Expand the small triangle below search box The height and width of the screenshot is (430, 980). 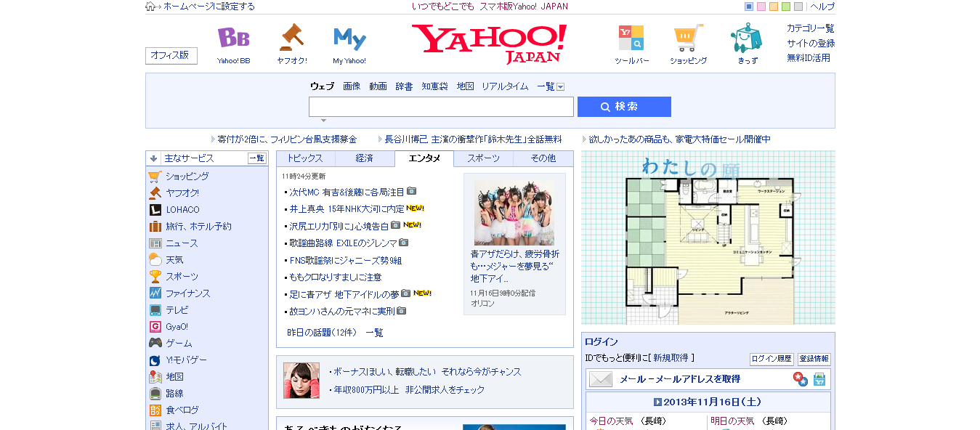pyautogui.click(x=324, y=121)
